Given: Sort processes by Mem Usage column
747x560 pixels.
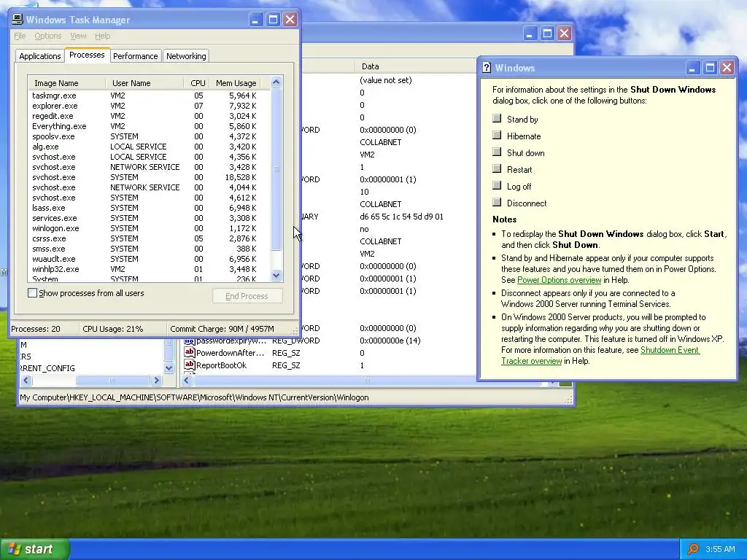Looking at the screenshot, I should click(x=236, y=83).
